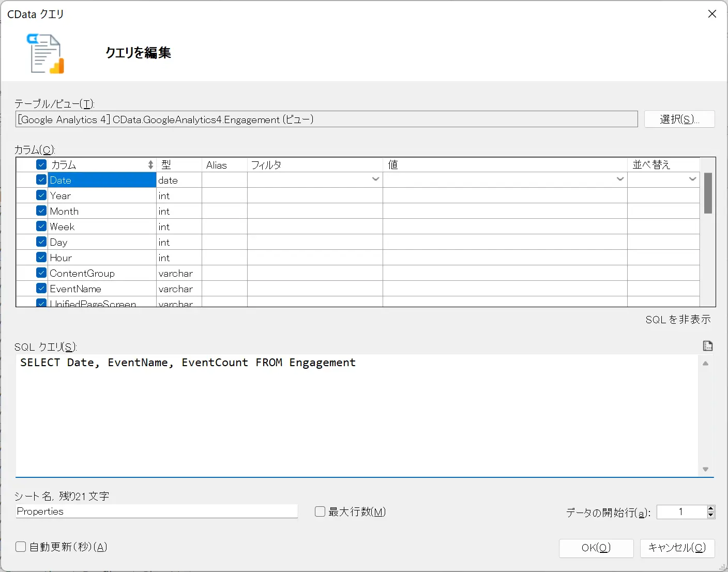Click the OK(O) button
Image resolution: width=728 pixels, height=572 pixels.
tap(596, 548)
